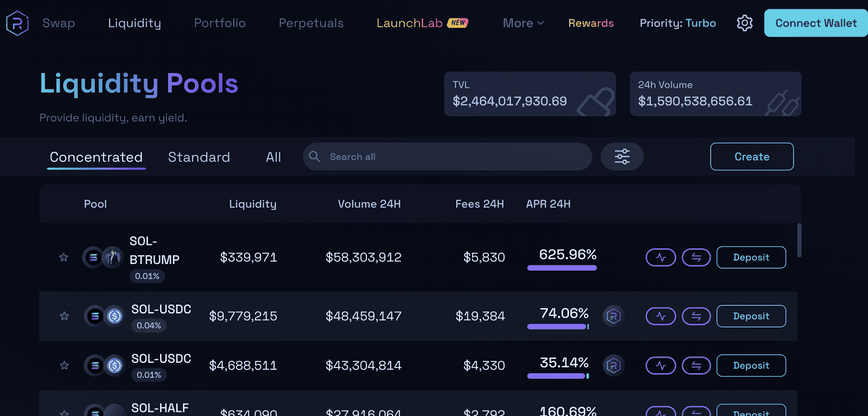This screenshot has width=868, height=416.
Task: Click the TVL $2,464,017,930.69 figure
Action: click(x=510, y=102)
